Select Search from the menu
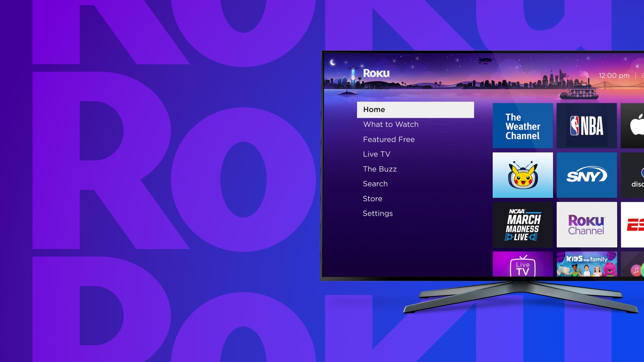This screenshot has height=362, width=644. [376, 184]
